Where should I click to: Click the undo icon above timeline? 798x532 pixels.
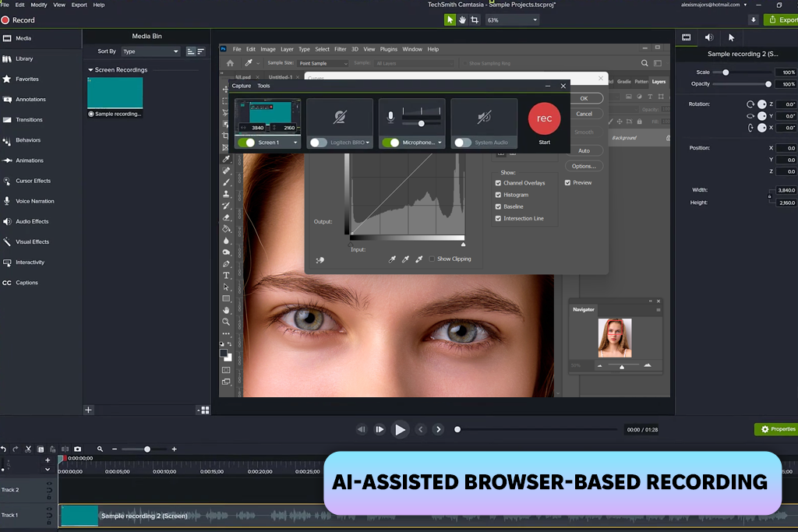[x=4, y=449]
